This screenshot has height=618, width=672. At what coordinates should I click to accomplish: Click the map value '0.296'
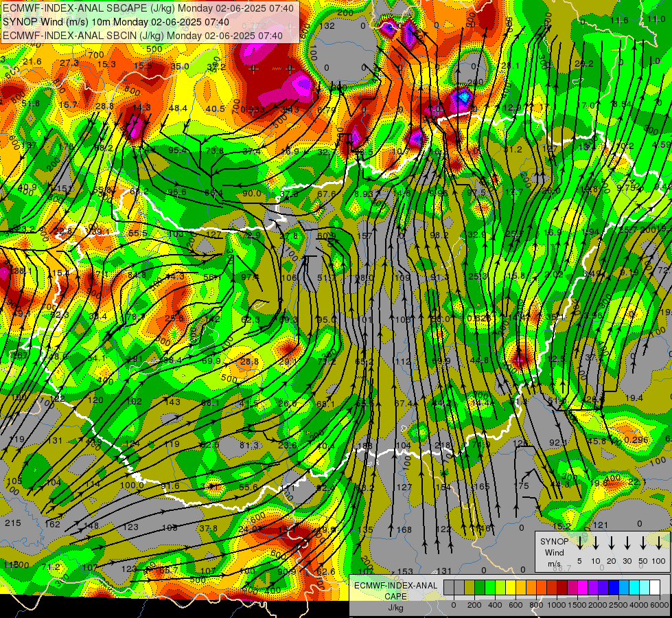click(636, 440)
